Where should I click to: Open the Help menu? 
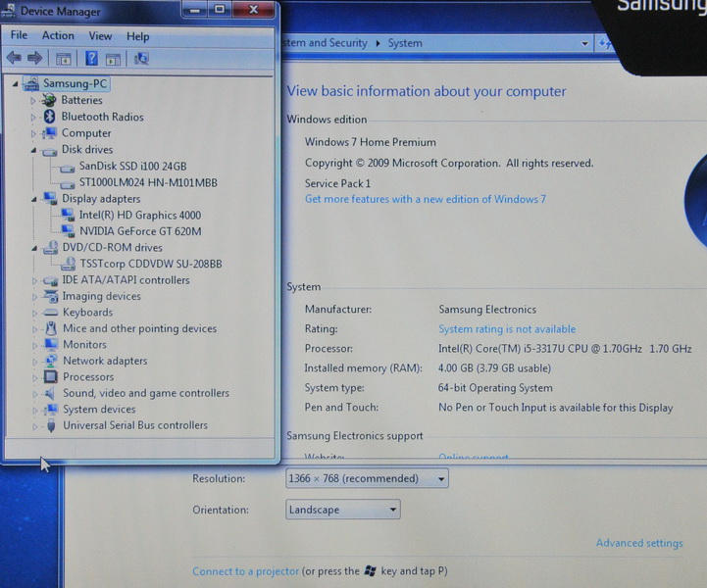(137, 36)
